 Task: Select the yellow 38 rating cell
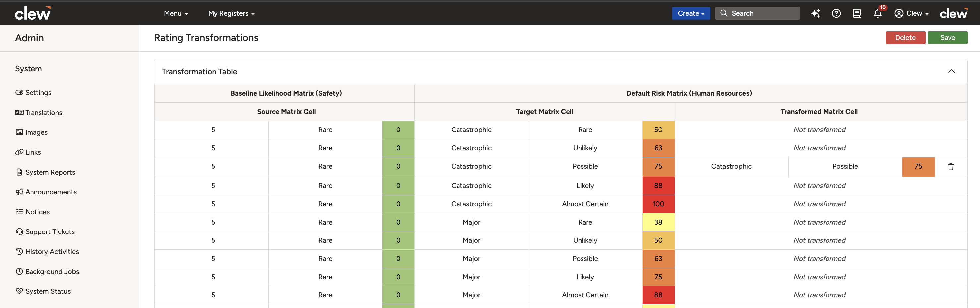(658, 222)
